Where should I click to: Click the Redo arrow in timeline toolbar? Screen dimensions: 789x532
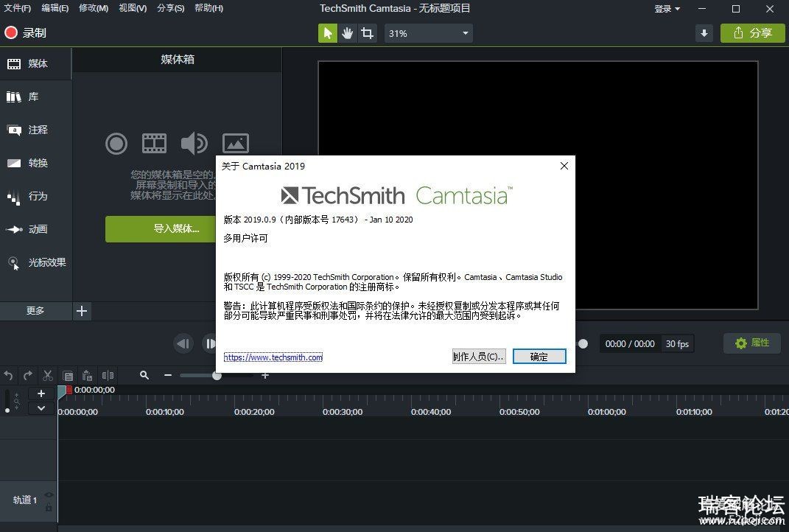(x=28, y=376)
